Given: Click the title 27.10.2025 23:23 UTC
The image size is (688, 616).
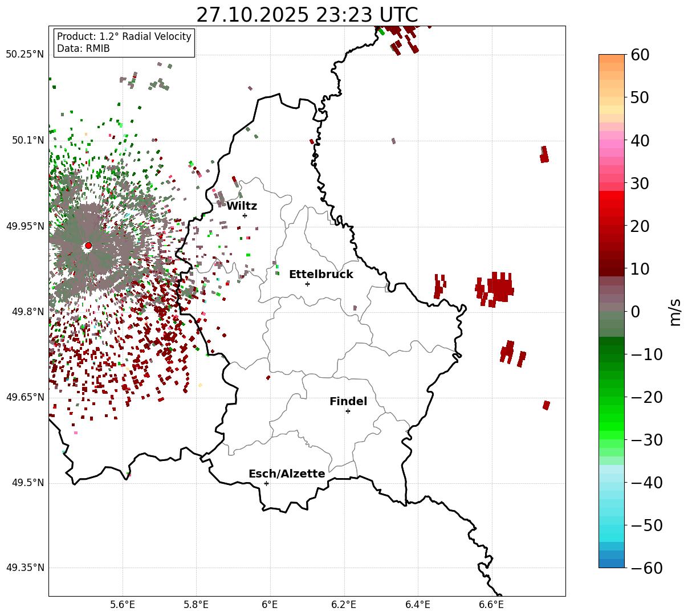Looking at the screenshot, I should [x=307, y=15].
